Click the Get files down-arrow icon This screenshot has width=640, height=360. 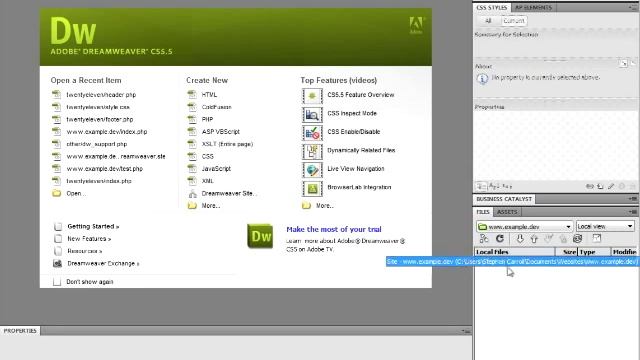[x=520, y=239]
